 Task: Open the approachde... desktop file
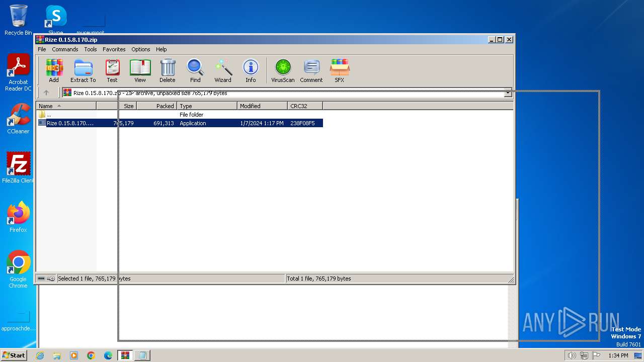coord(19,322)
